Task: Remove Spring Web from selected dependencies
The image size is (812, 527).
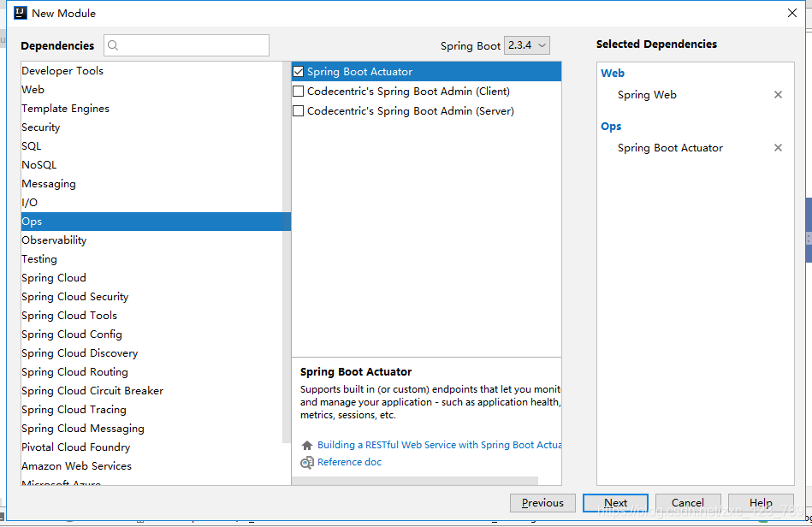Action: [778, 95]
